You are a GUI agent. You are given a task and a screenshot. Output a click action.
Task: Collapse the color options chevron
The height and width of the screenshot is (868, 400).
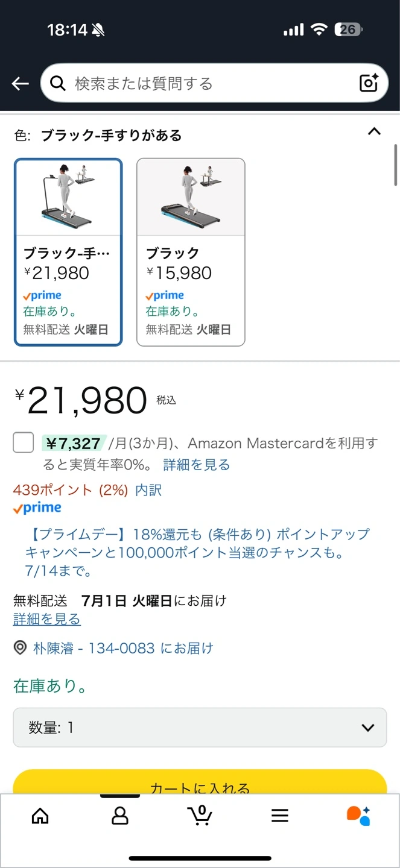pyautogui.click(x=374, y=131)
